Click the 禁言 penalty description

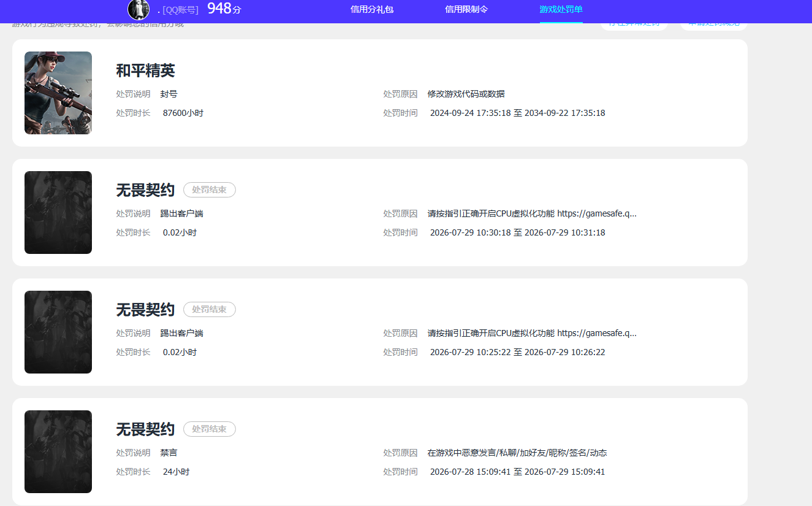point(169,453)
